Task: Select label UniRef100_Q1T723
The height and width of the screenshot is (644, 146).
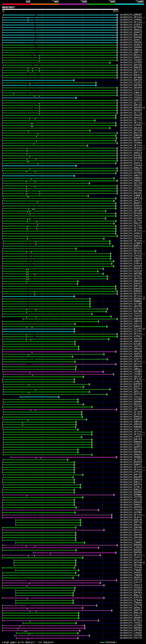Action: (x=131, y=120)
